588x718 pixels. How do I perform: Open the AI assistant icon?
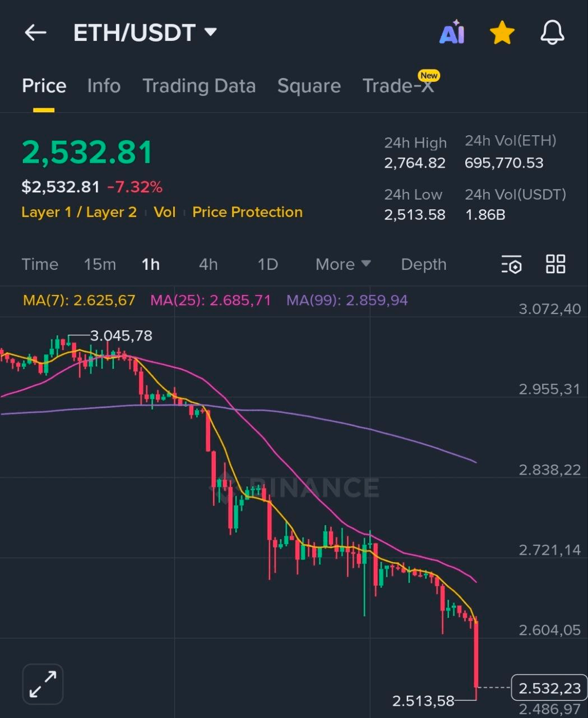(x=452, y=33)
